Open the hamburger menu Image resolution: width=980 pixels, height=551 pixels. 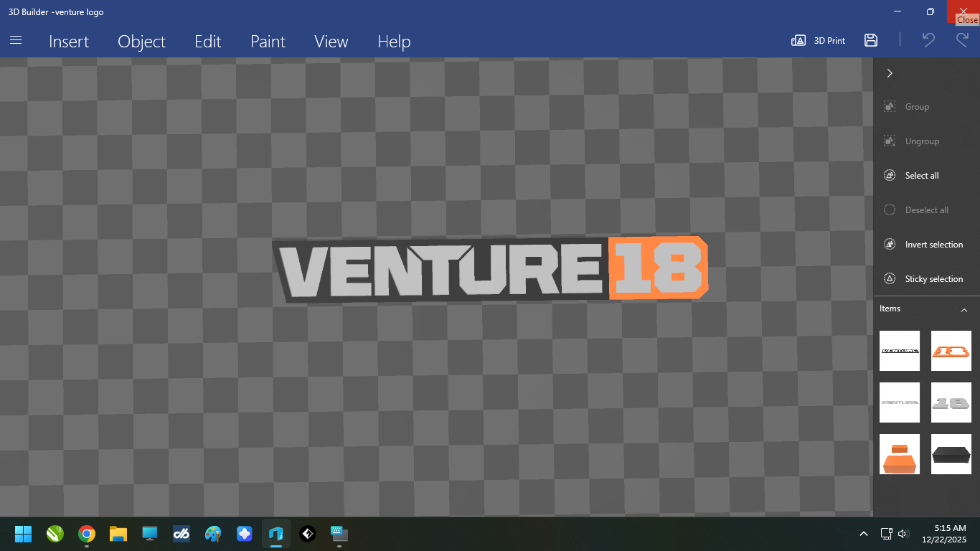coord(16,41)
